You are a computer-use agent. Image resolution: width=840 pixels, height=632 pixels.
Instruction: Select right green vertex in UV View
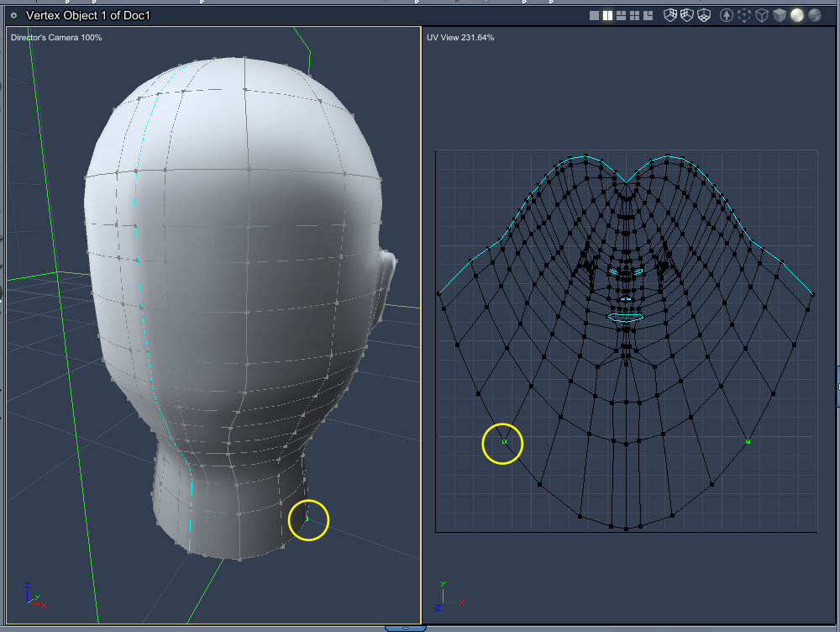point(748,442)
